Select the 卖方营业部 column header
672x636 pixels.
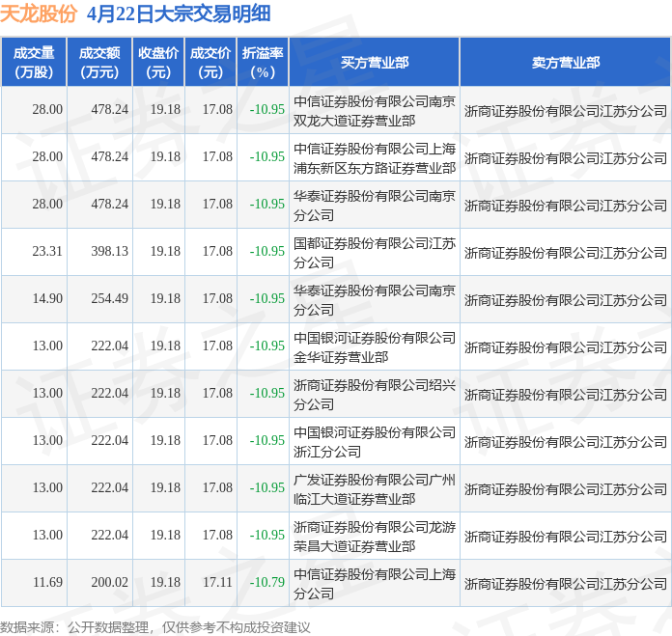pos(566,63)
